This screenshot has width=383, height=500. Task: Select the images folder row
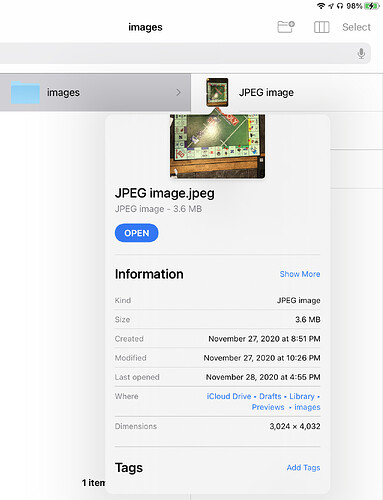(x=95, y=92)
